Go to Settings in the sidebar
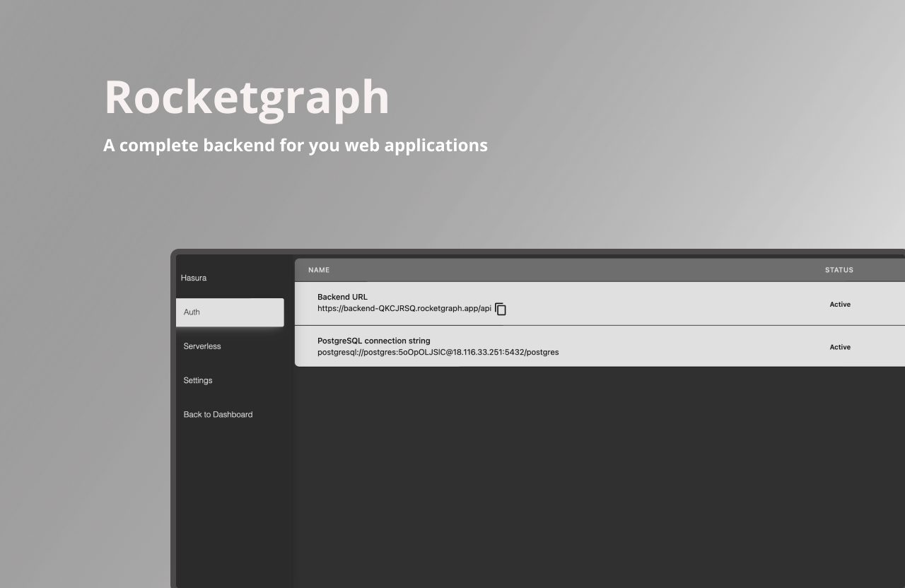The width and height of the screenshot is (905, 588). tap(198, 380)
